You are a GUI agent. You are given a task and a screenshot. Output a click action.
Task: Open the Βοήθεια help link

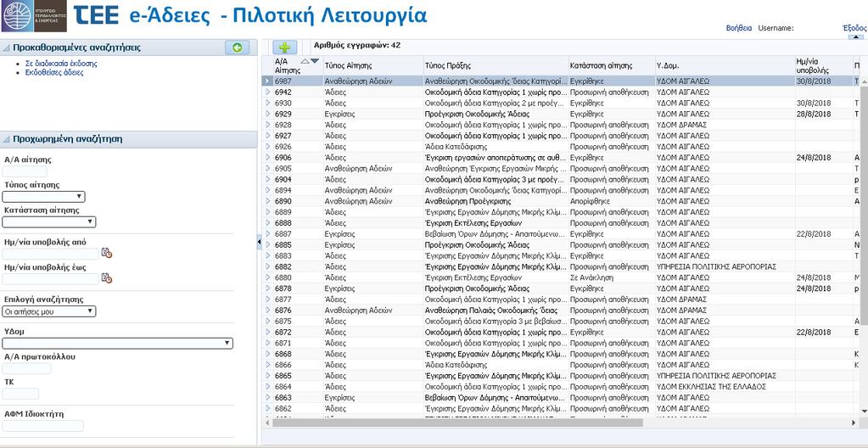pos(738,28)
